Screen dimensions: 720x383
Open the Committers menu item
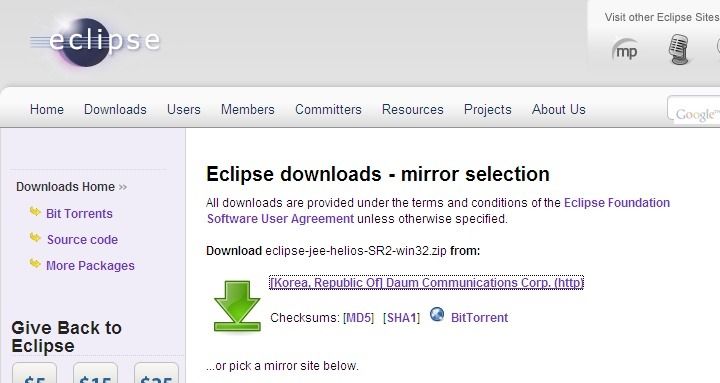click(x=328, y=109)
